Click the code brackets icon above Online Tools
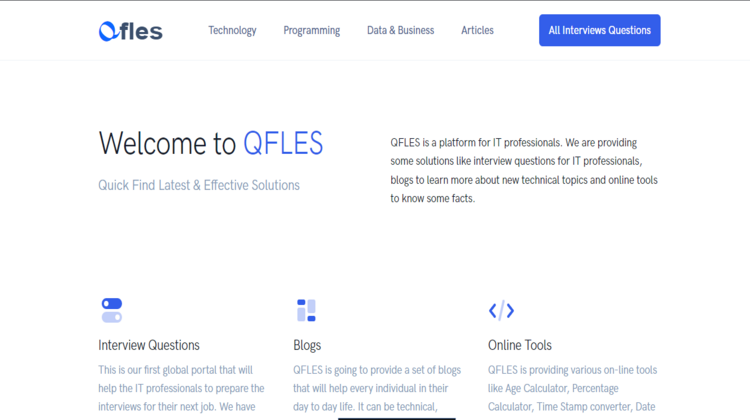 click(x=501, y=310)
